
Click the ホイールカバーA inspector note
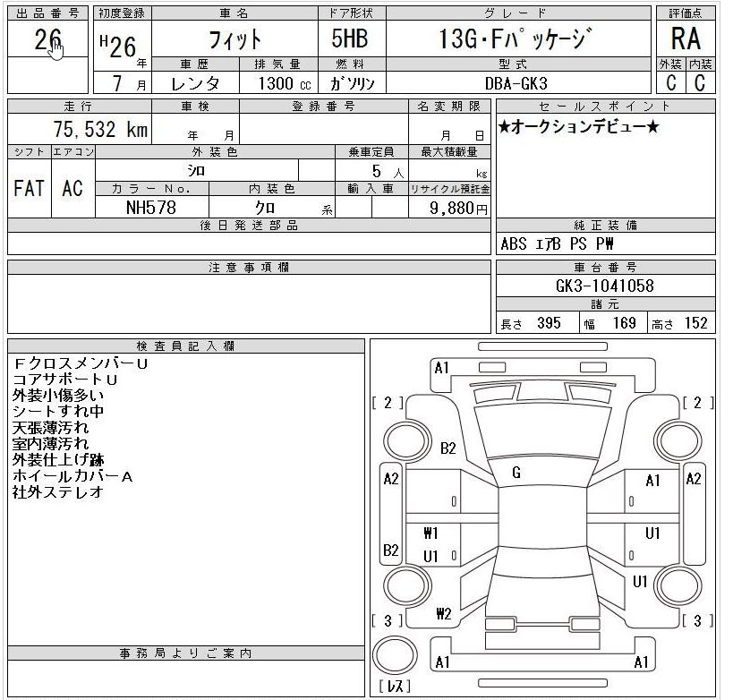[72, 476]
